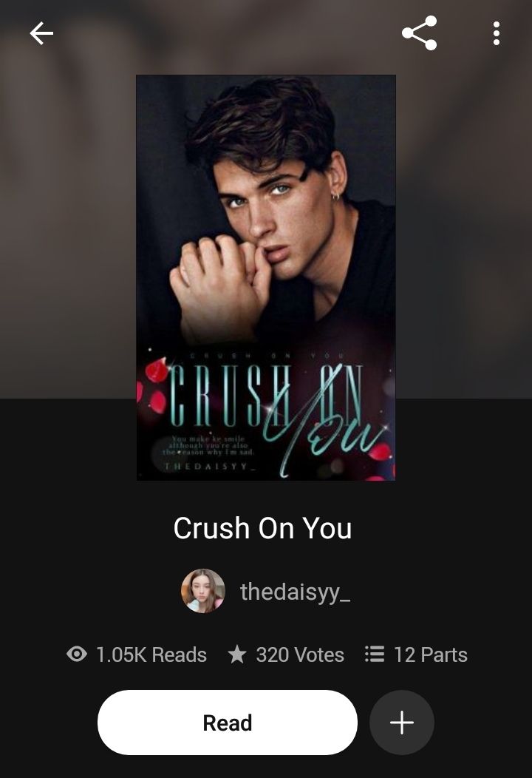Select the Crush On You title text
The image size is (532, 778).
pyautogui.click(x=263, y=528)
